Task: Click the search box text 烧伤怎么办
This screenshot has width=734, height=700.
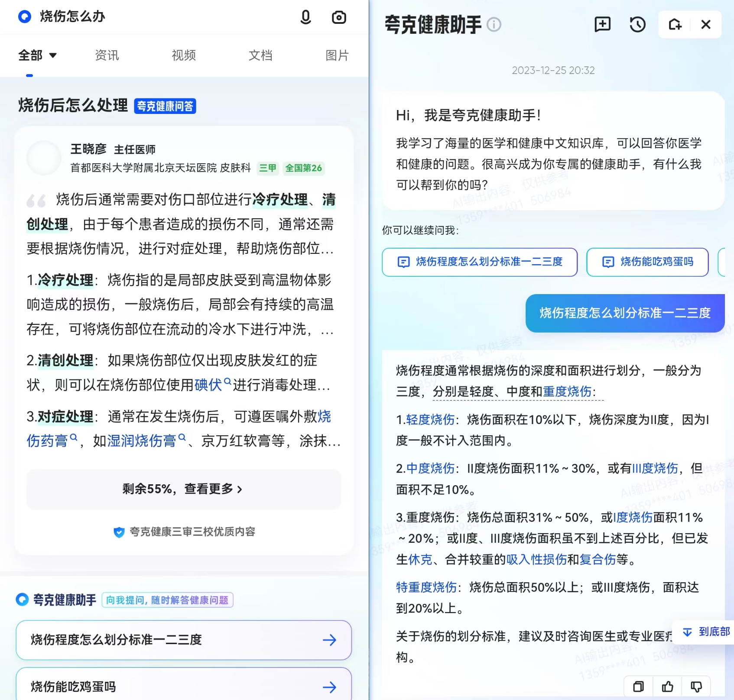Action: [72, 16]
